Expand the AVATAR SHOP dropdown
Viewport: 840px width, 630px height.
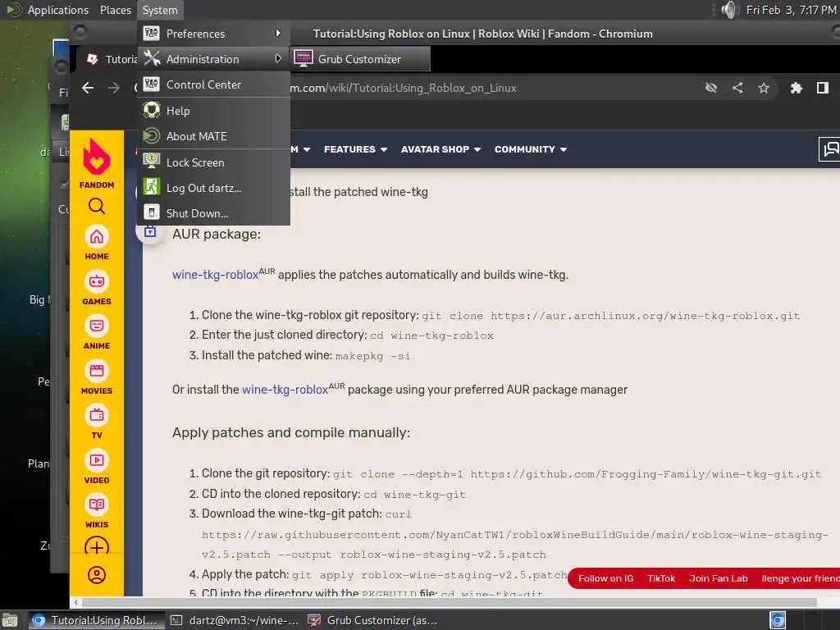click(x=441, y=149)
